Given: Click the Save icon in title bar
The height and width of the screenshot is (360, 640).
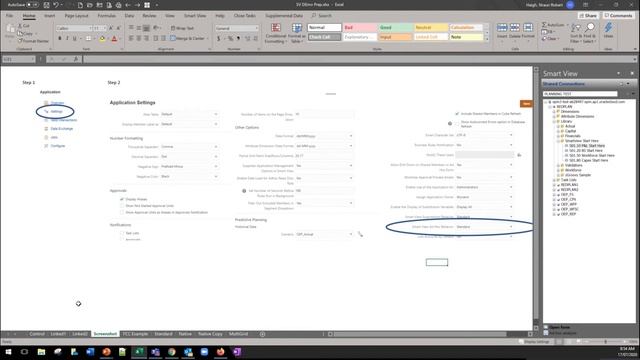Looking at the screenshot, I should (47, 5).
